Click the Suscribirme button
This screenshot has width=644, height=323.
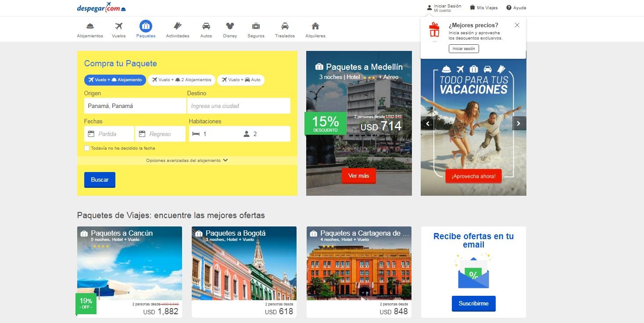pos(473,303)
